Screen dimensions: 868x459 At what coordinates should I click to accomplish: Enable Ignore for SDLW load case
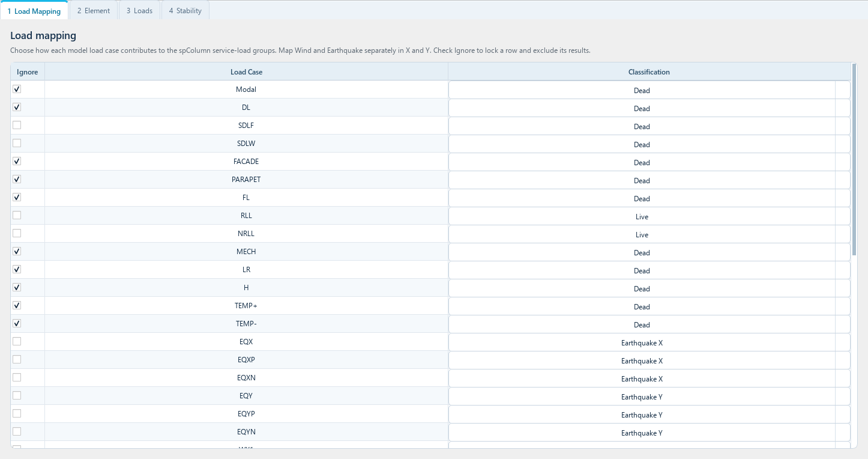point(17,143)
